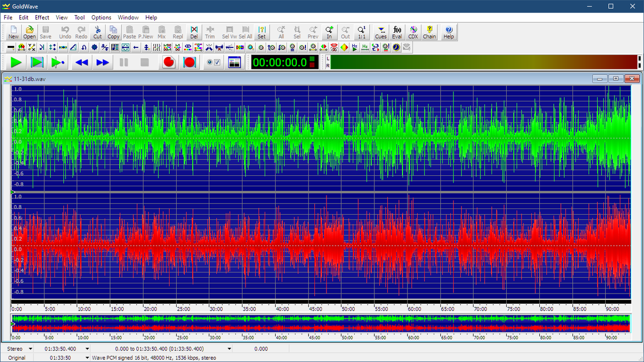Click the Open file toolbar button

[30, 33]
